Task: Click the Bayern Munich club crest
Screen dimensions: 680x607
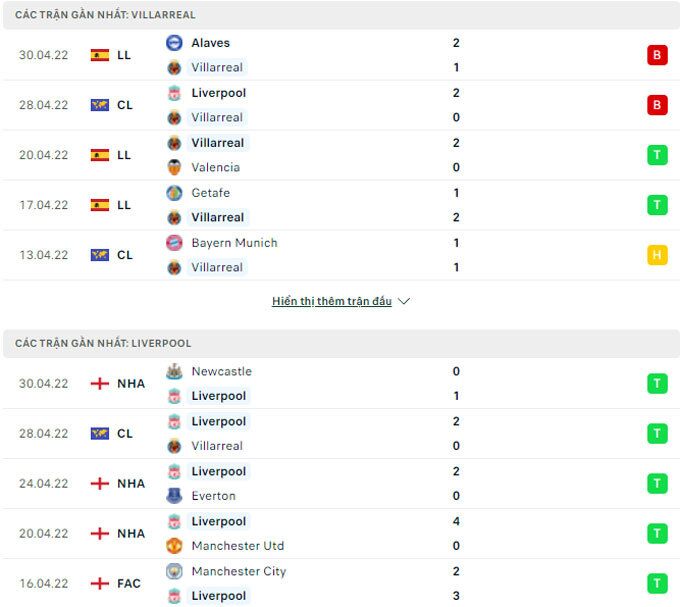Action: pos(174,243)
